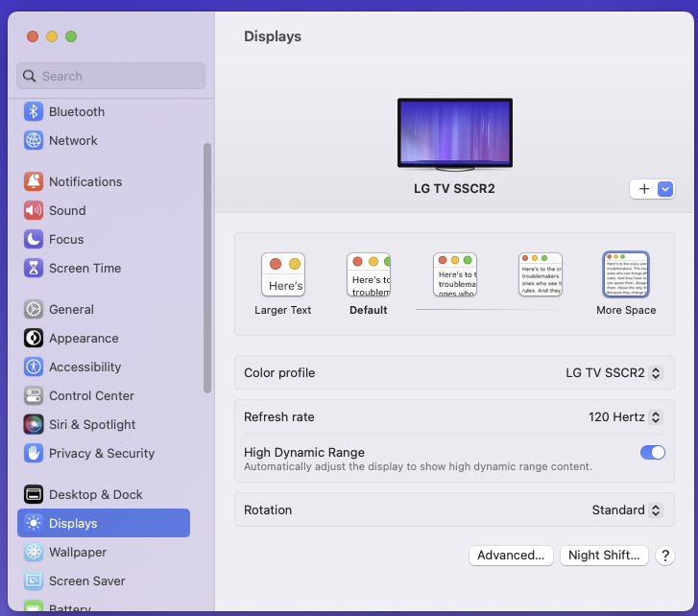Go to Network settings
This screenshot has height=616, width=698.
coord(104,140)
